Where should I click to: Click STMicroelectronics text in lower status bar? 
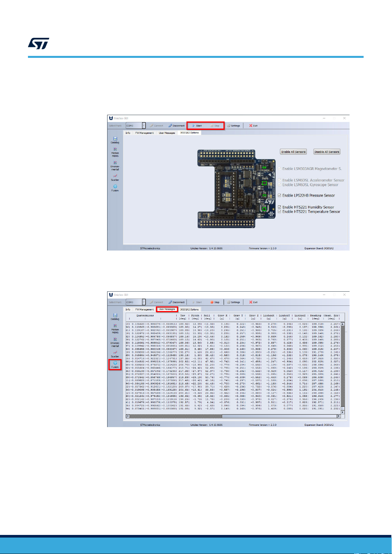click(150, 425)
